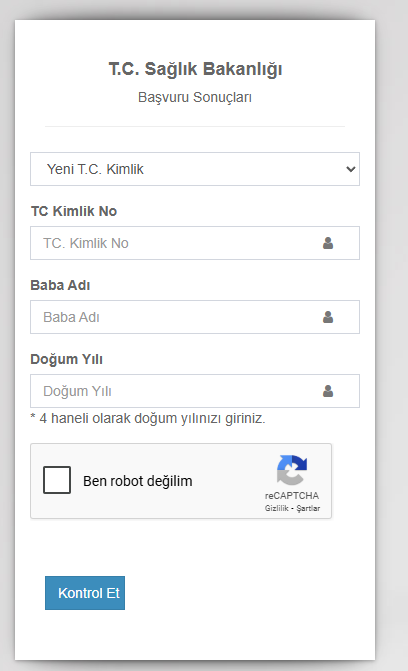Click the 'T.C. Sağlık Bakanlığı' heading

[x=195, y=69]
